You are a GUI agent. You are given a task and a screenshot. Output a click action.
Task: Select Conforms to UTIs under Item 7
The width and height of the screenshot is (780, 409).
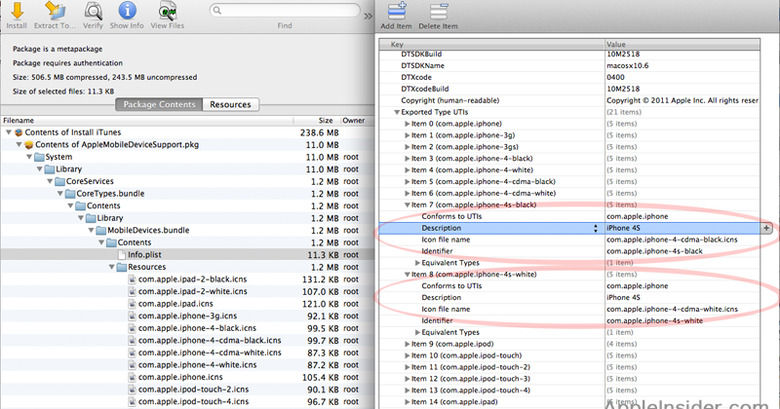click(x=570, y=216)
